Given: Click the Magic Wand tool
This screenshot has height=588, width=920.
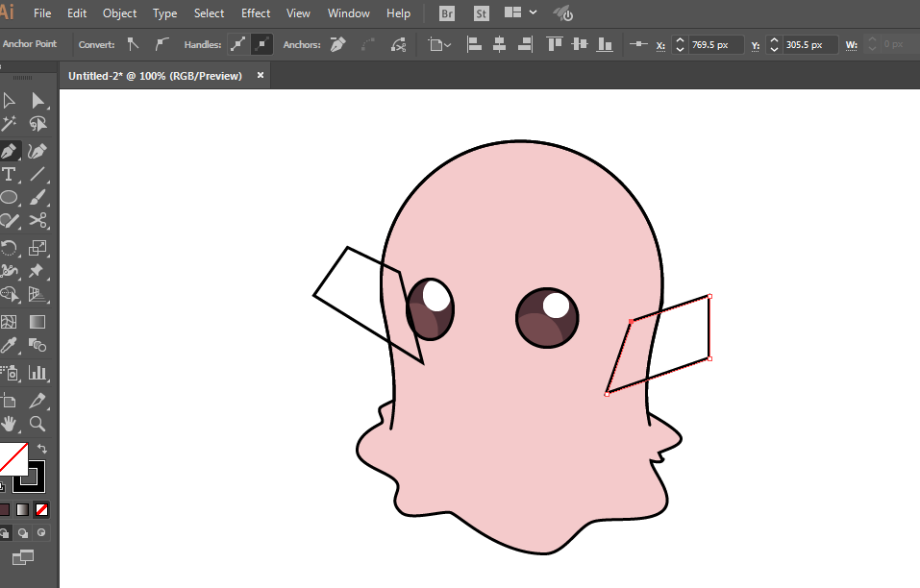Looking at the screenshot, I should tap(10, 124).
